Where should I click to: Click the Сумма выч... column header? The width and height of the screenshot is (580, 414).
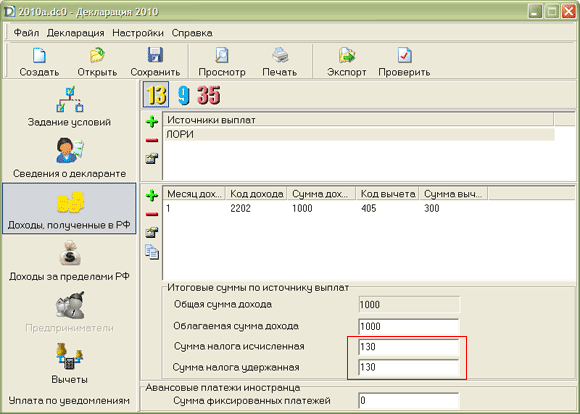453,194
